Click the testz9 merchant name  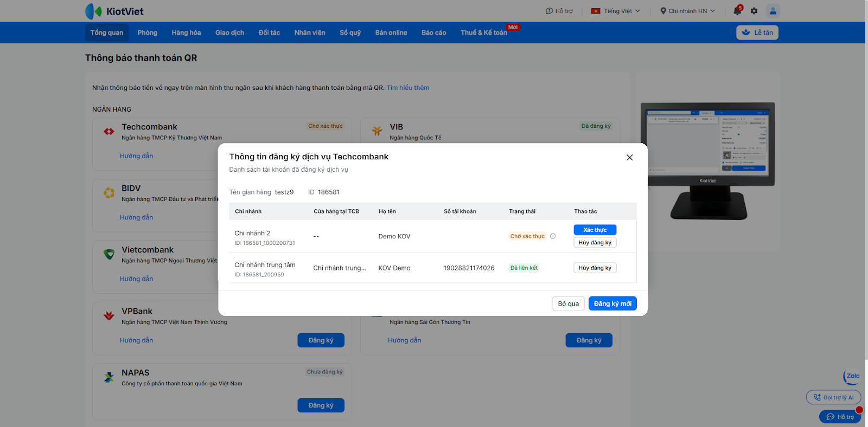[x=284, y=192]
